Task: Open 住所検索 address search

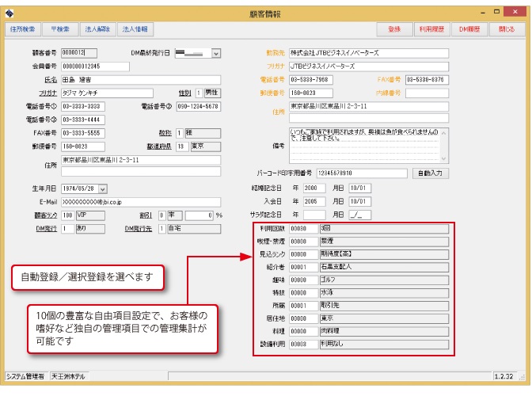Action: tap(22, 29)
